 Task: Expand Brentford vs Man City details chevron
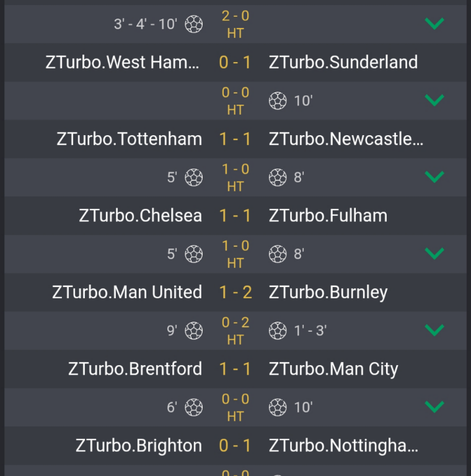434,407
